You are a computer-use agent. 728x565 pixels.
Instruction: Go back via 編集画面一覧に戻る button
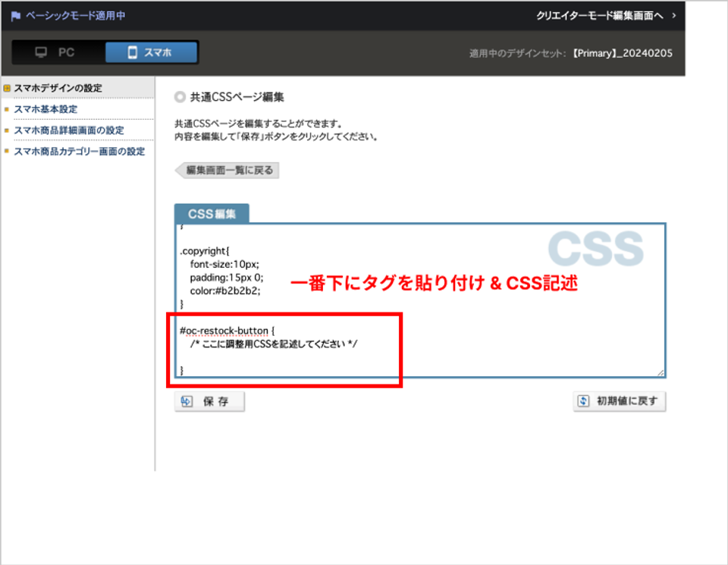tap(227, 171)
